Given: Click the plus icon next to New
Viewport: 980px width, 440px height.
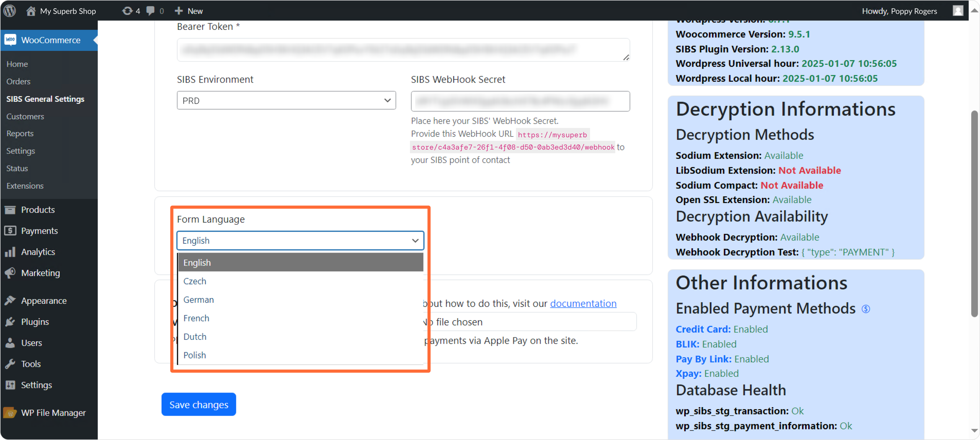Looking at the screenshot, I should (178, 11).
